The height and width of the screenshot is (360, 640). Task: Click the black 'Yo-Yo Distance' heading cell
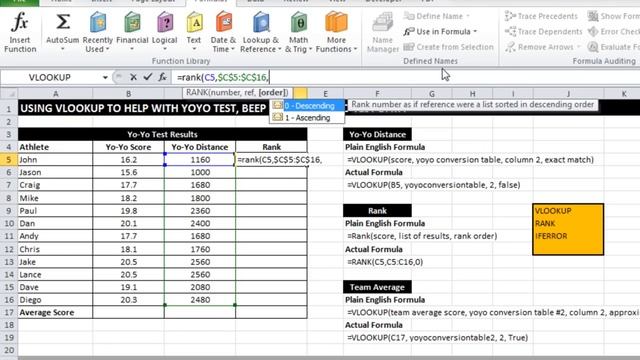(377, 134)
